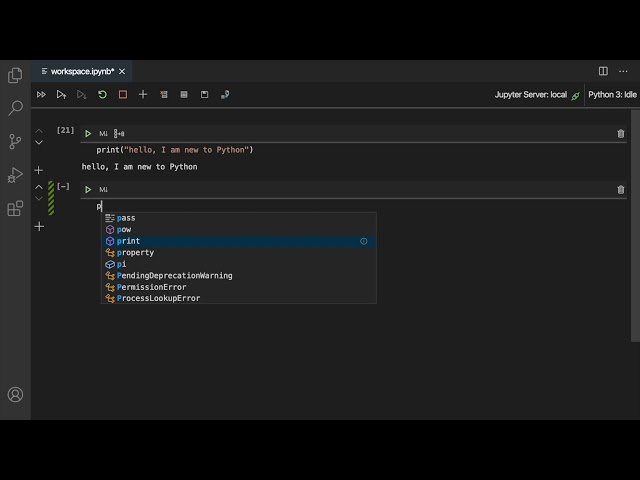Choose 'PendingDeprecationWarning' suggestion

239,276
